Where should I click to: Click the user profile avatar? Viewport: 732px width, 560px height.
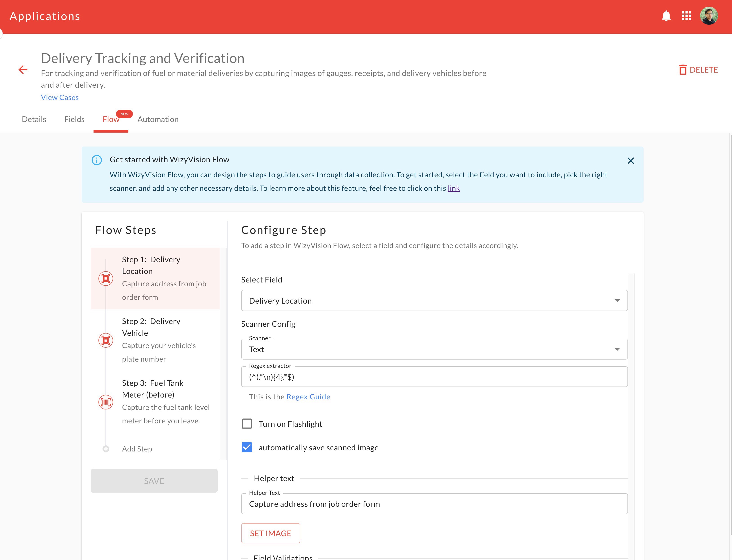(709, 16)
